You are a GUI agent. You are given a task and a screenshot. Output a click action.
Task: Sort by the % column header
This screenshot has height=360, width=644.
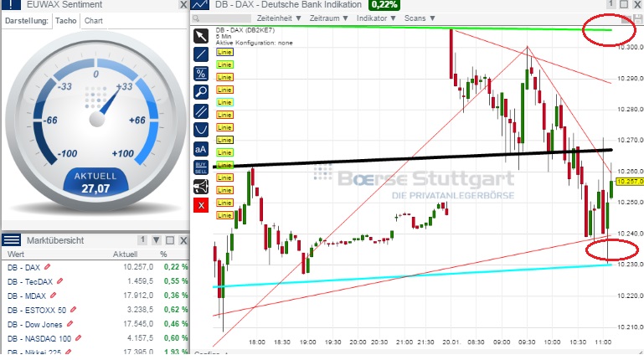click(163, 255)
